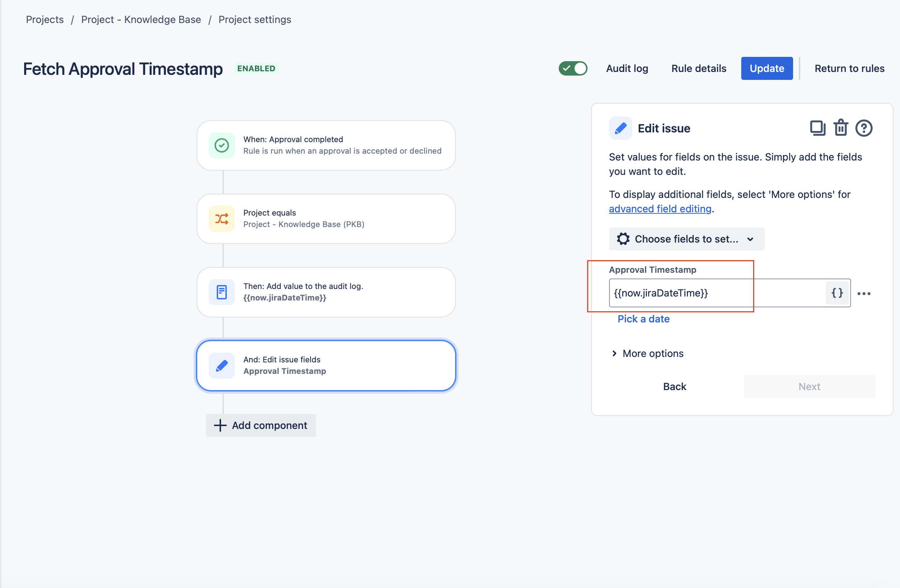Open the Audit log tab

coord(627,68)
